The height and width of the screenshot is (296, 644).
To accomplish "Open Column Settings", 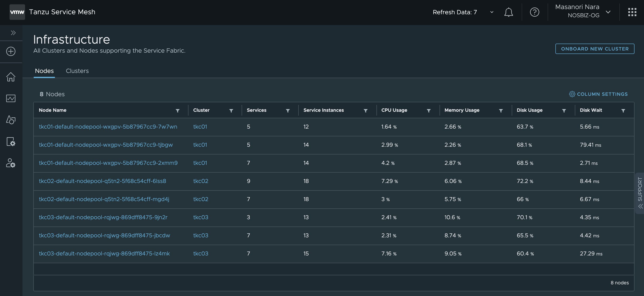I will (x=598, y=94).
